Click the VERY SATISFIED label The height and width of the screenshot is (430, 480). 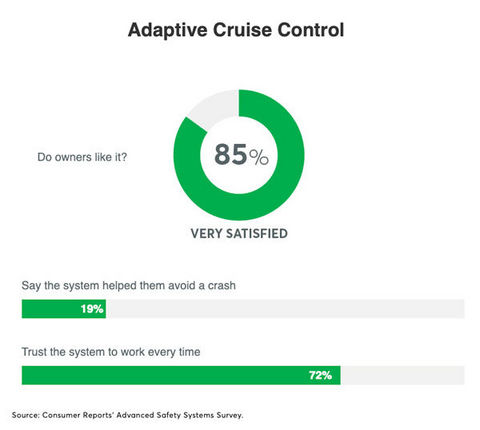pyautogui.click(x=239, y=233)
